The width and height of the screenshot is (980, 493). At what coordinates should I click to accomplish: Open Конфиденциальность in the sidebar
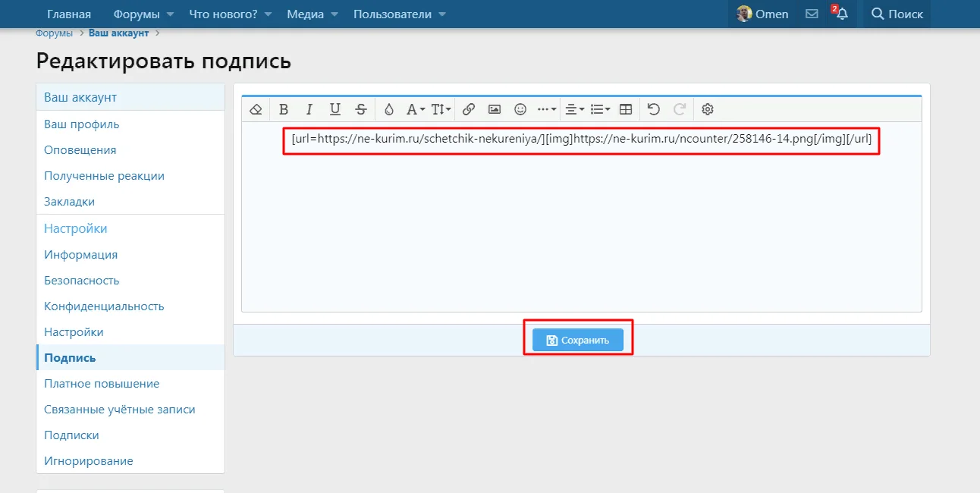pyautogui.click(x=130, y=306)
